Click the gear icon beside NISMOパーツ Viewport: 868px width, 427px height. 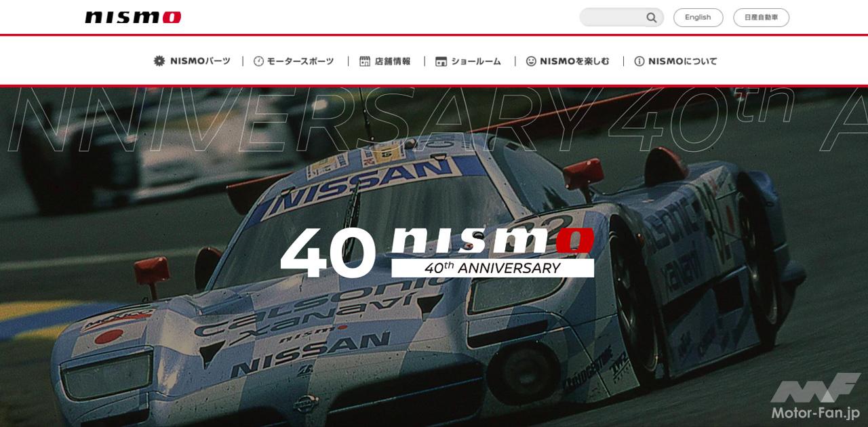(159, 61)
